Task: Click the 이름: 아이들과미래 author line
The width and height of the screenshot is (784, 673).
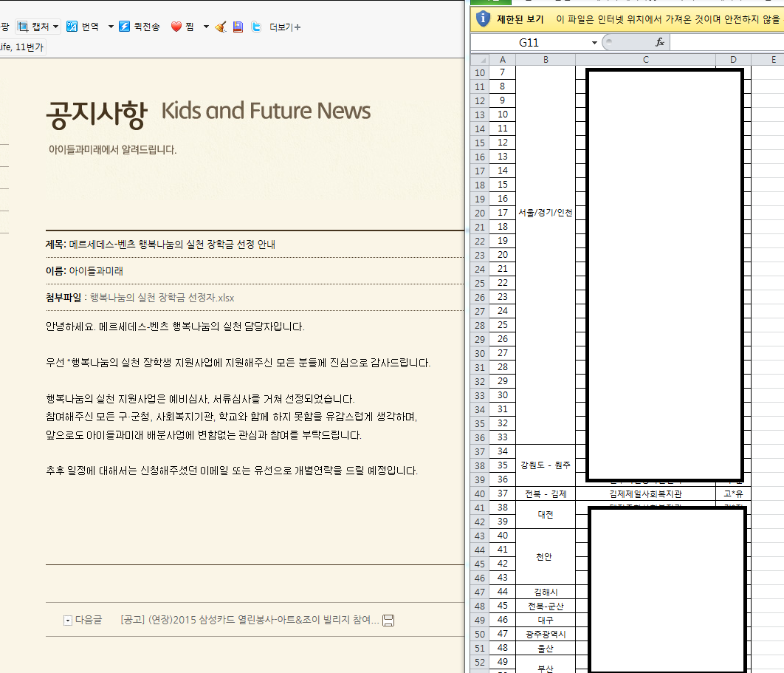Action: (x=84, y=270)
